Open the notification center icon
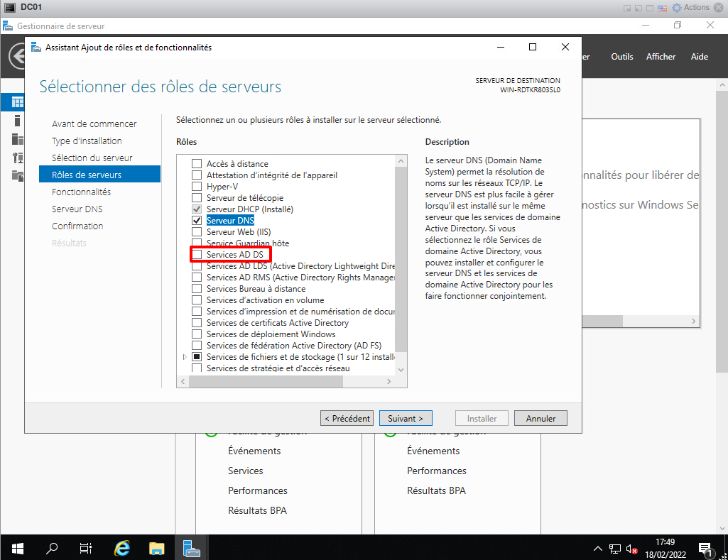The height and width of the screenshot is (560, 728). tap(706, 549)
